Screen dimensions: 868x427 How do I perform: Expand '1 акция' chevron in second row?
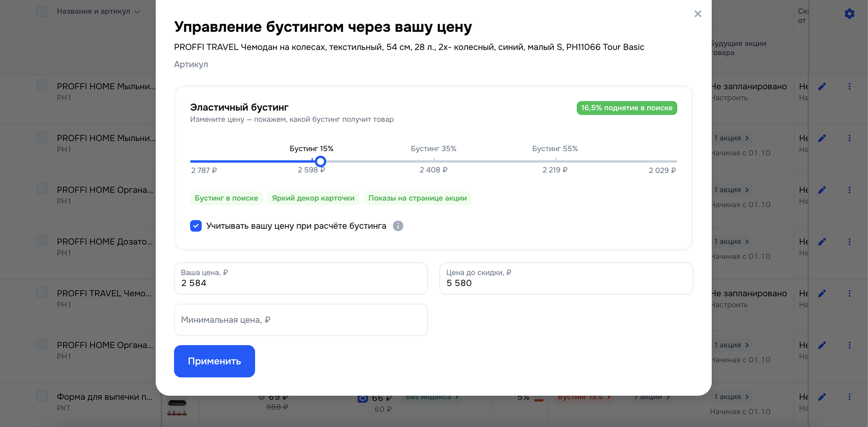point(747,138)
